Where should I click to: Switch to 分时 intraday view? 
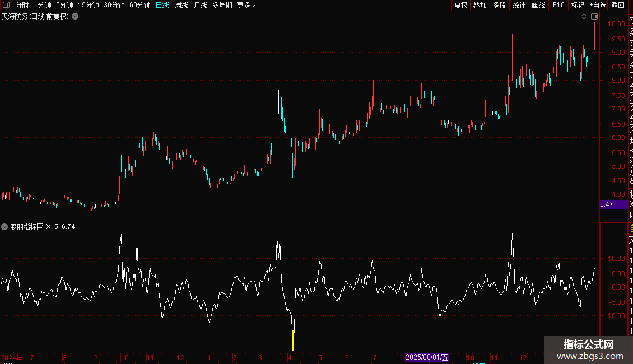22,5
